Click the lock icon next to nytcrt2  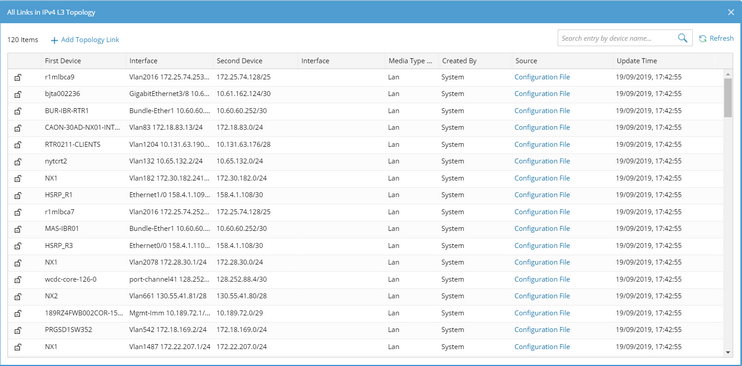(18, 161)
